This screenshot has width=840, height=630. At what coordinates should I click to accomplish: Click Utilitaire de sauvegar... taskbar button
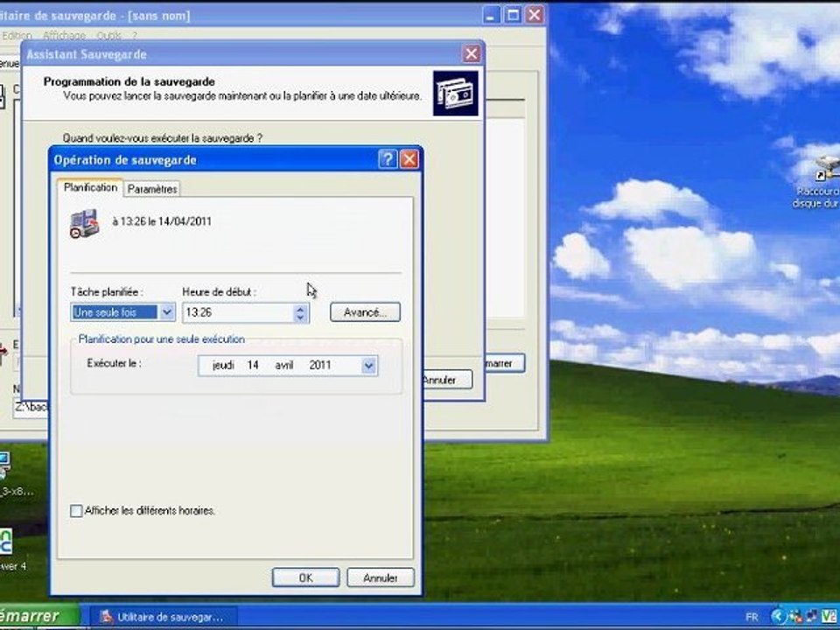[x=163, y=617]
